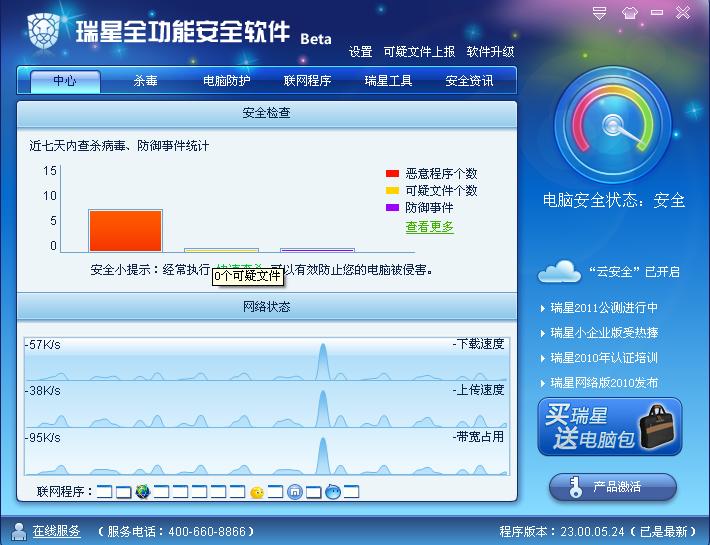Click the 电脑安全状态：安全 text
The image size is (710, 545).
pyautogui.click(x=614, y=200)
